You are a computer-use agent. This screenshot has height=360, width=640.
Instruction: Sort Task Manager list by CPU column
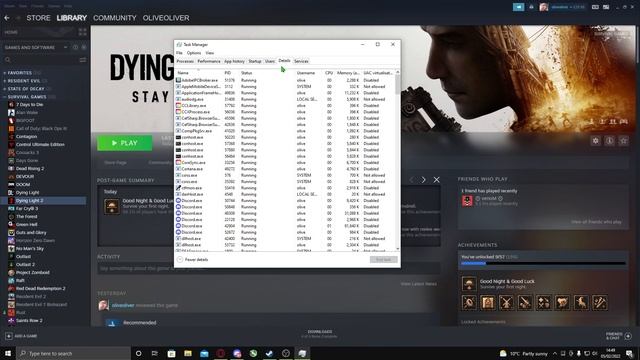coord(329,73)
